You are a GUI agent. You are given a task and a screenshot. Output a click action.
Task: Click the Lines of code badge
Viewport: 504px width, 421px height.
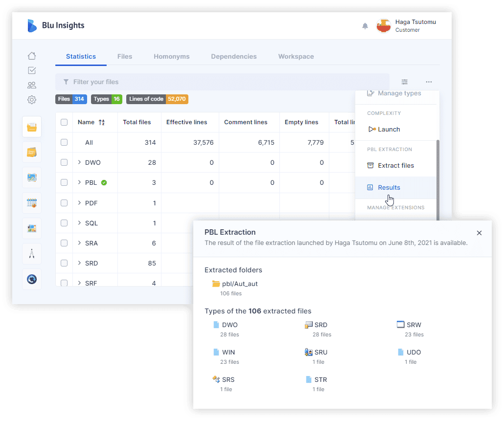[x=157, y=99]
